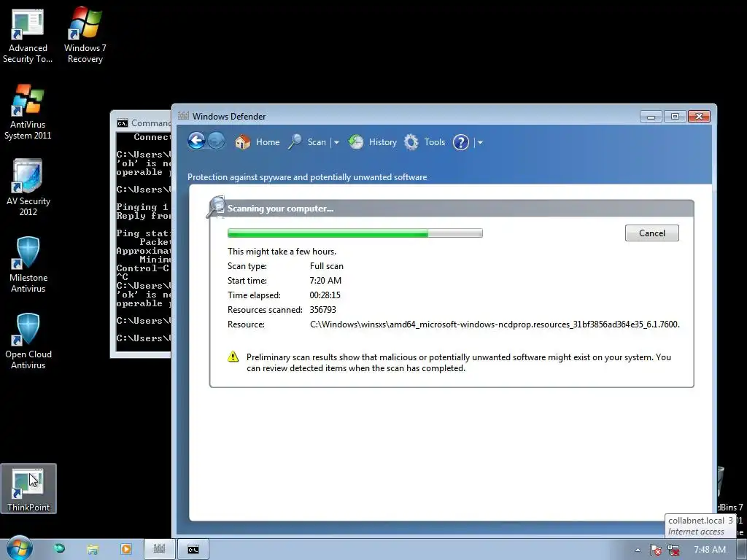Open the AntiVirus System 2011 desktop shortcut
747x560 pixels.
point(28,112)
